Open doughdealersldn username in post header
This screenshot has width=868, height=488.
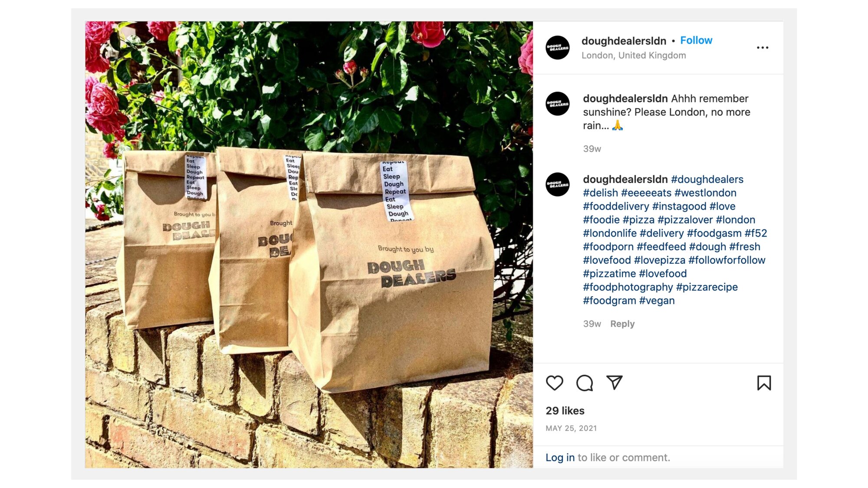[x=624, y=41]
